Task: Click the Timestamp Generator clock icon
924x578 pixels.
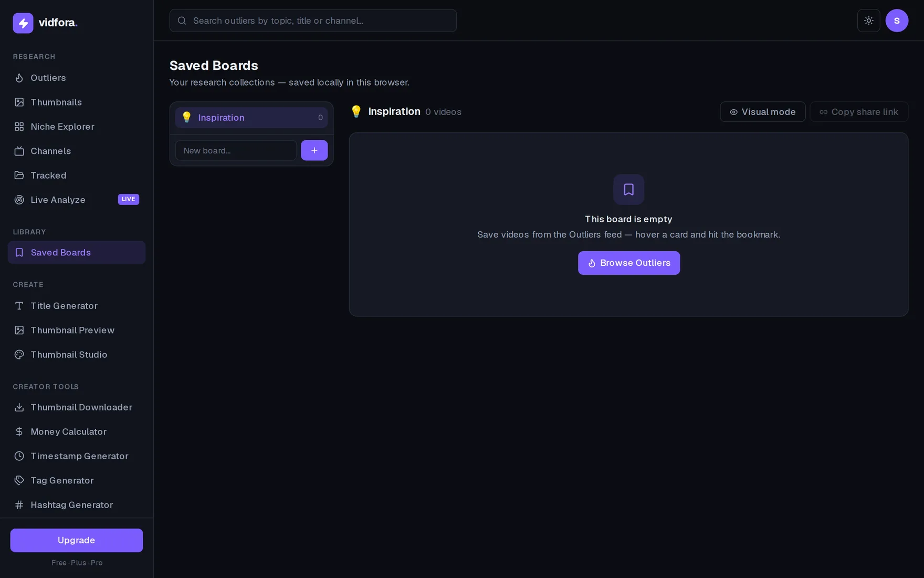Action: click(19, 456)
